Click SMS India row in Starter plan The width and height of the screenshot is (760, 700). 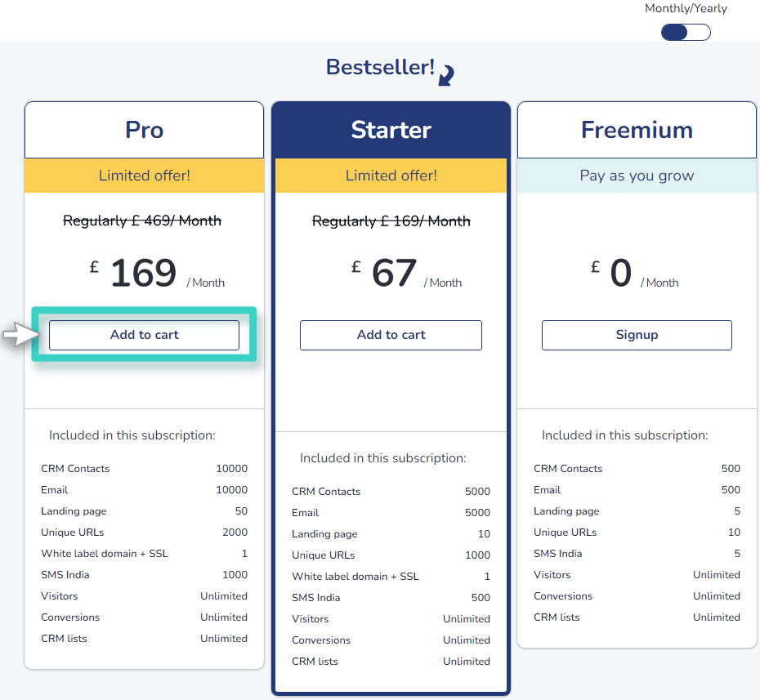(391, 597)
